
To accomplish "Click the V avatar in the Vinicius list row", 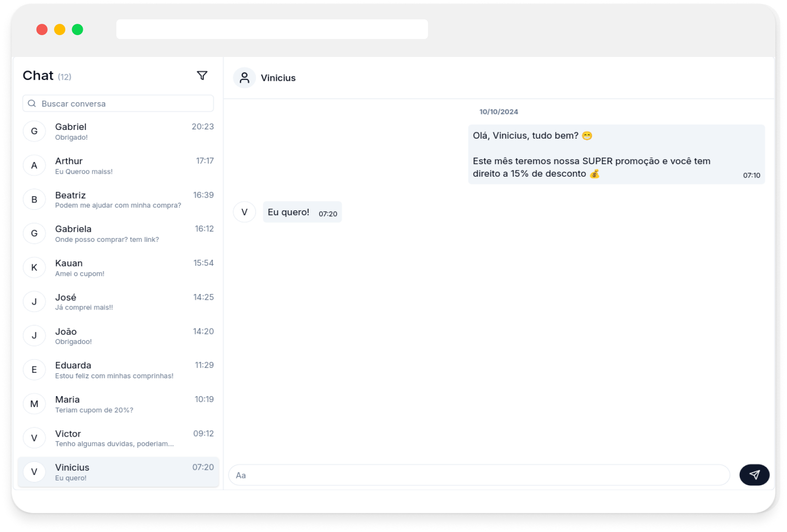I will [x=35, y=472].
